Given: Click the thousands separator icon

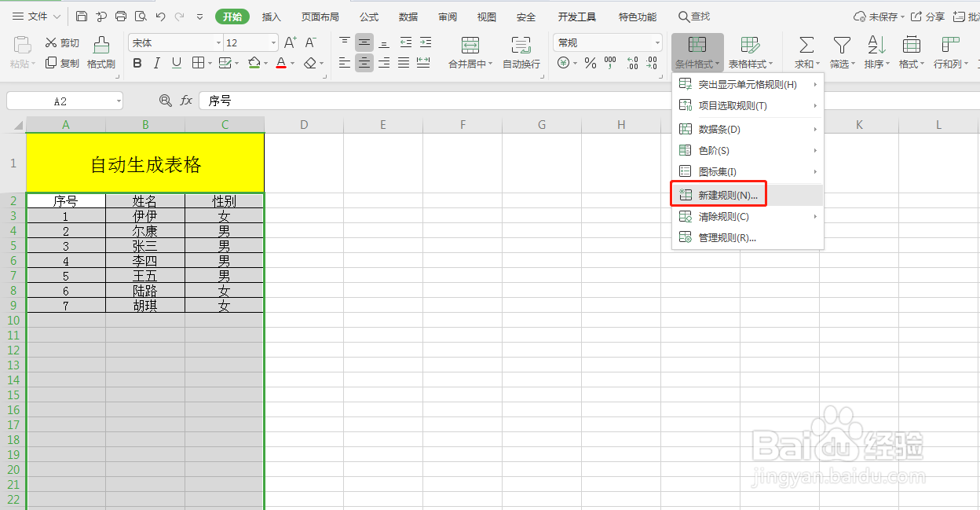Looking at the screenshot, I should coord(610,64).
